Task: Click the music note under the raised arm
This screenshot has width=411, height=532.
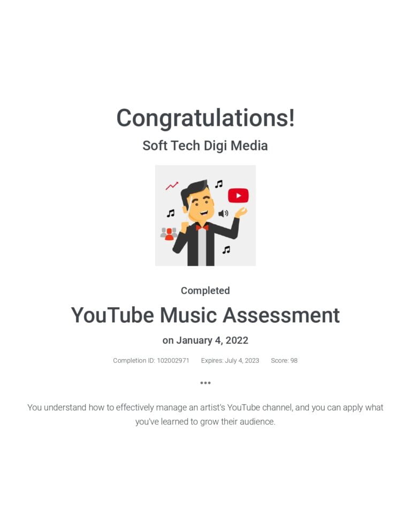Action: (226, 250)
